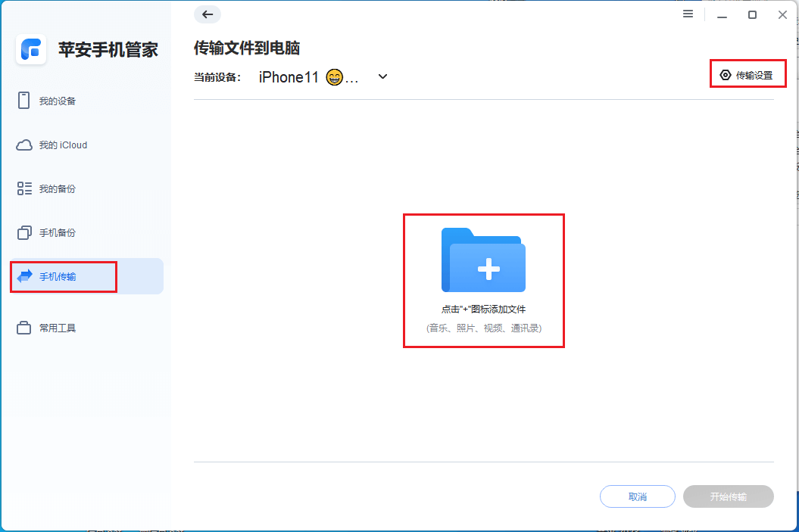Navigate to 手机备份 in the sidebar
Screen dimensions: 799x532
tap(59, 232)
